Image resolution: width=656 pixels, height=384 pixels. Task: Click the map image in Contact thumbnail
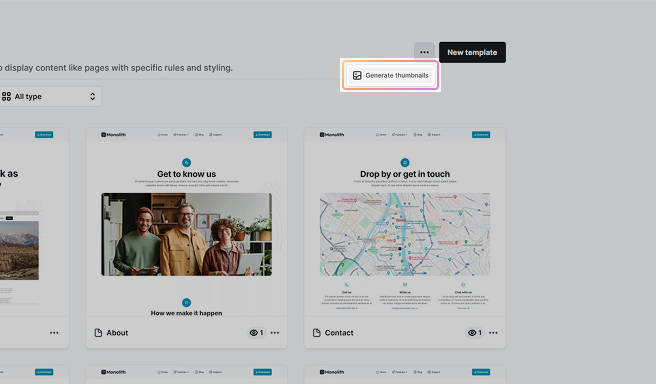point(405,234)
